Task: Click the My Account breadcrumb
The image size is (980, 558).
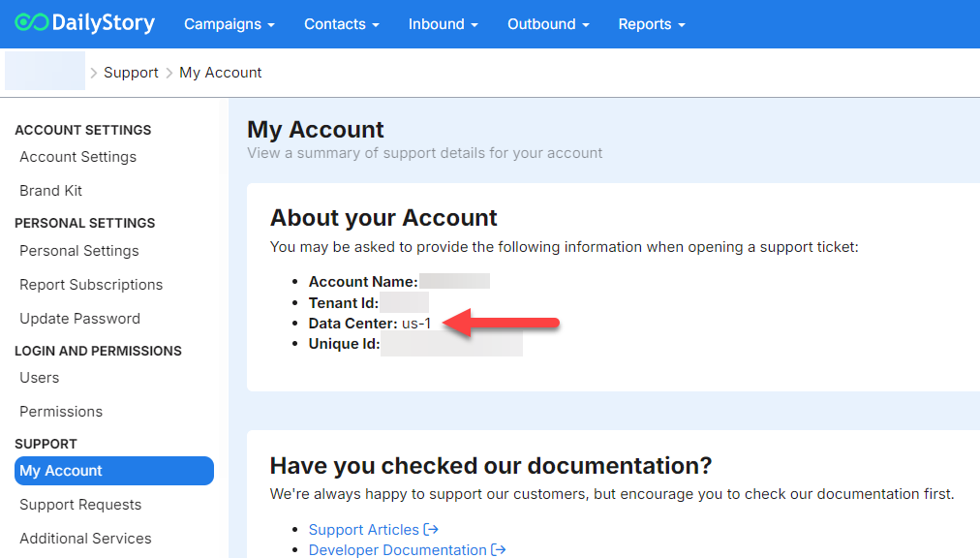Action: point(221,73)
